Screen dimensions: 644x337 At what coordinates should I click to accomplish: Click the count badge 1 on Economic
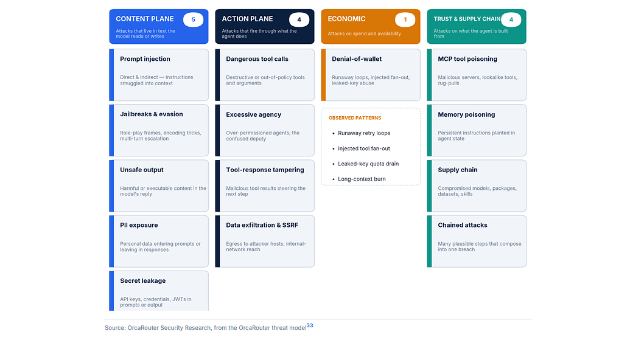[x=405, y=19]
